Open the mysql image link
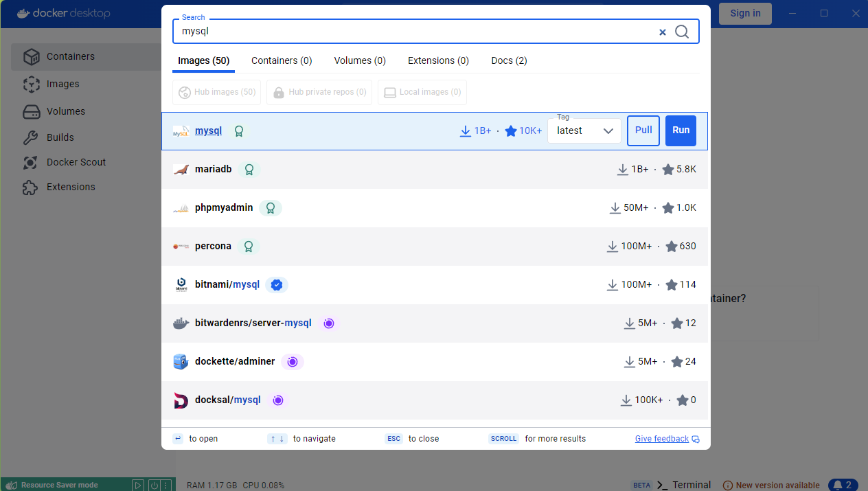The height and width of the screenshot is (491, 868). 208,130
